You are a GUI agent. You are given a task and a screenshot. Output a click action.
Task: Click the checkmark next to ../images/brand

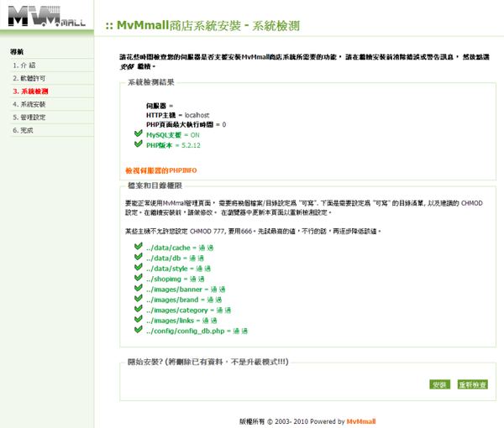point(139,298)
